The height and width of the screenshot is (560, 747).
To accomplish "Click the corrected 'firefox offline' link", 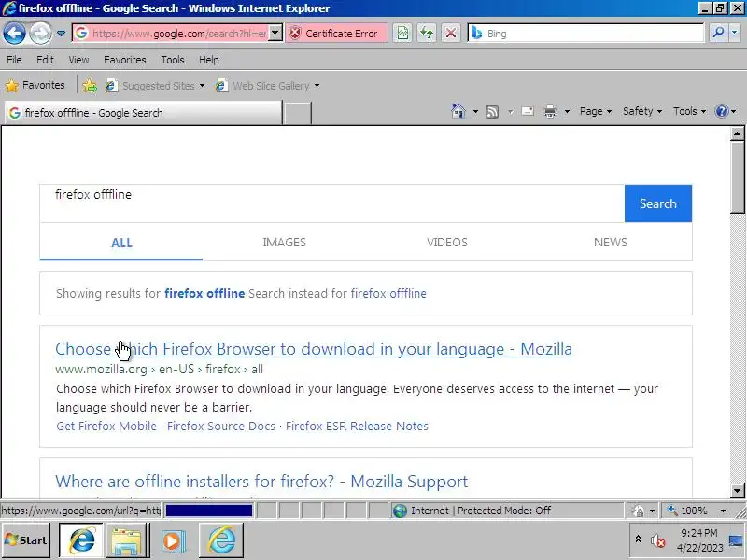I will pyautogui.click(x=204, y=293).
